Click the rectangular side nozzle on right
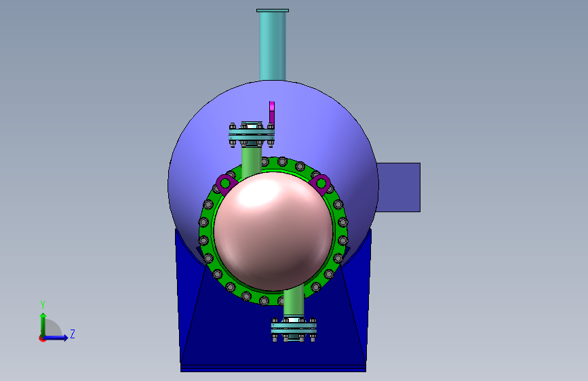This screenshot has height=381, width=588. [x=398, y=188]
